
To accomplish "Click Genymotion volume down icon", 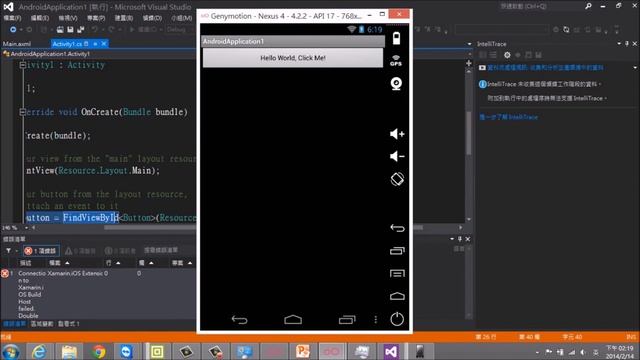I will tap(397, 156).
